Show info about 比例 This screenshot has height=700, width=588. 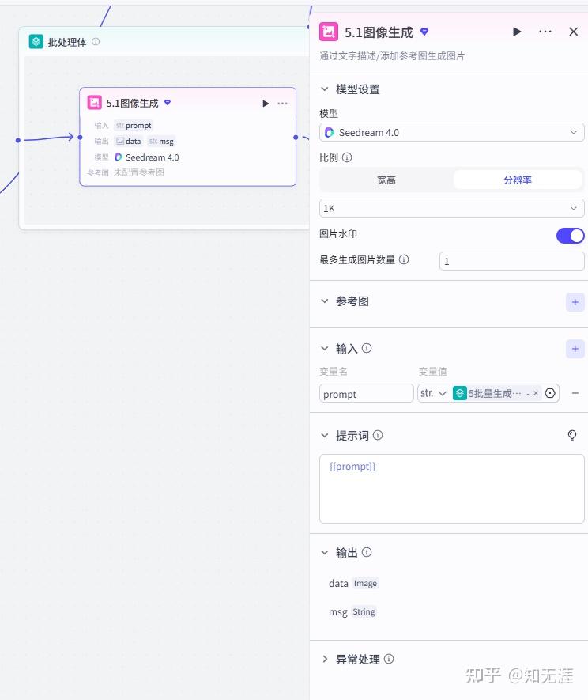347,157
